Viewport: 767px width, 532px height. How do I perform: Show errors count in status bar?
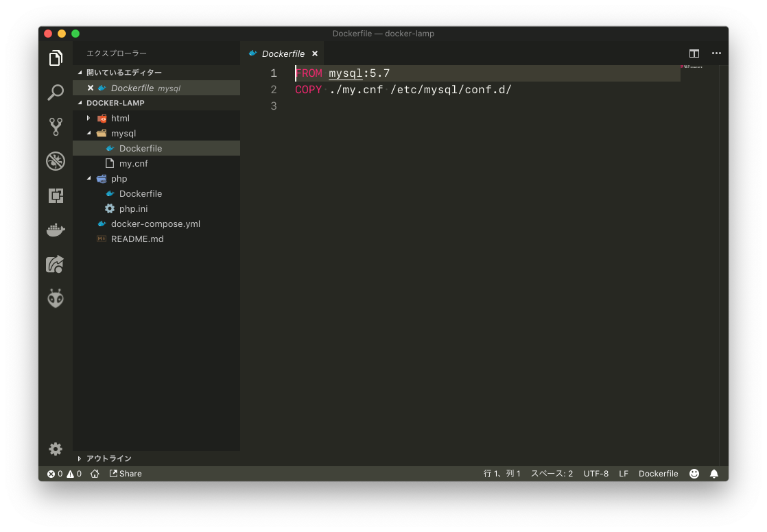point(55,473)
